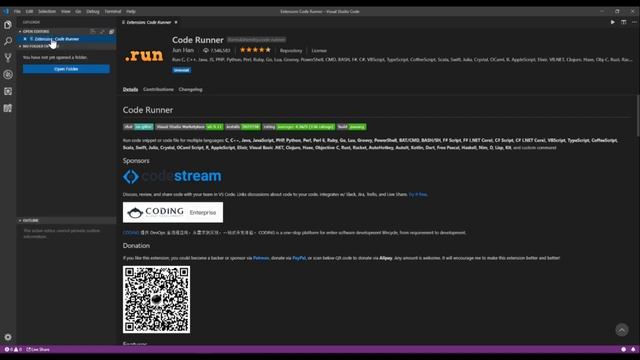The image size is (640, 360).
Task: Open the Edit menu
Action: coord(29,11)
